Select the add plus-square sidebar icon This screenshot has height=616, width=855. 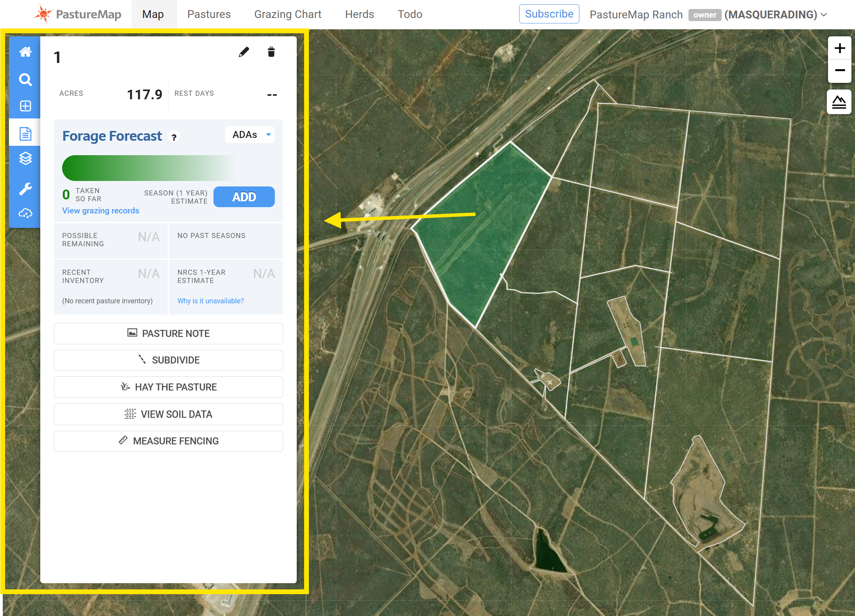(x=25, y=106)
